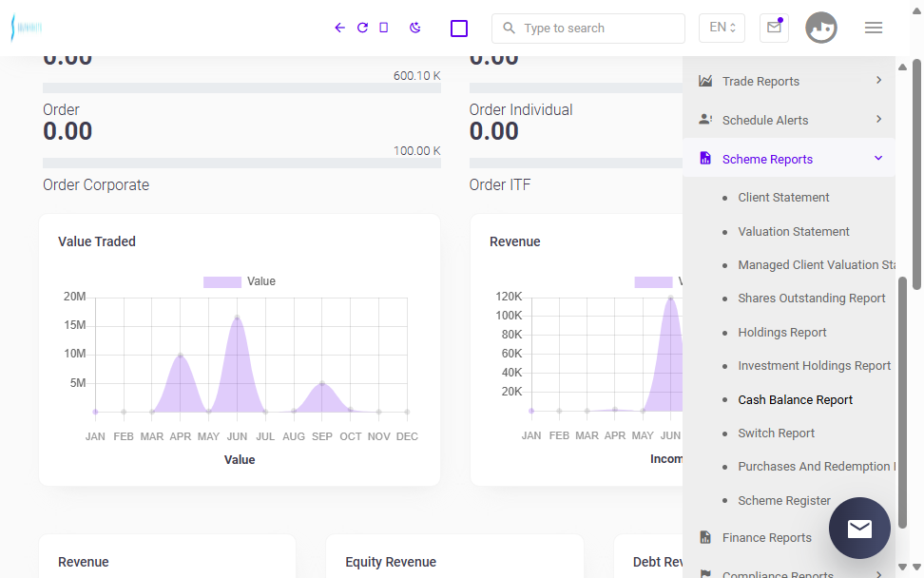Open the Schedule Alerts menu
Image resolution: width=924 pixels, height=578 pixels.
click(789, 120)
